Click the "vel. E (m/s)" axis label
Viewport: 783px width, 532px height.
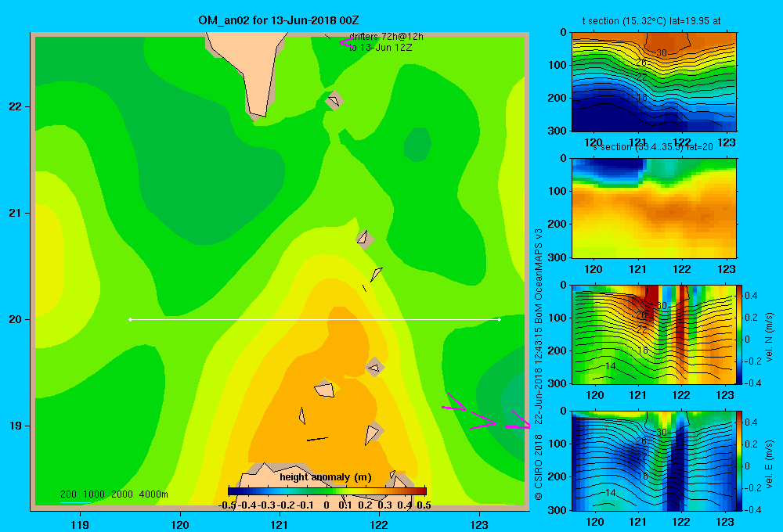(x=769, y=464)
